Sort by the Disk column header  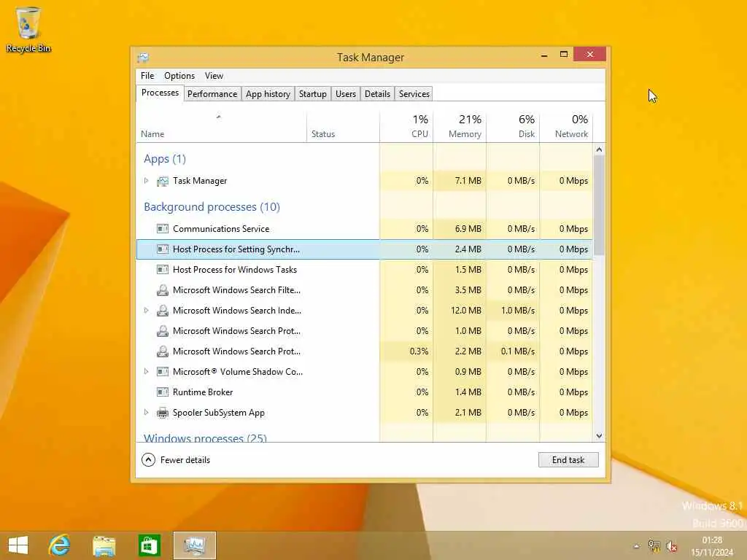(513, 126)
